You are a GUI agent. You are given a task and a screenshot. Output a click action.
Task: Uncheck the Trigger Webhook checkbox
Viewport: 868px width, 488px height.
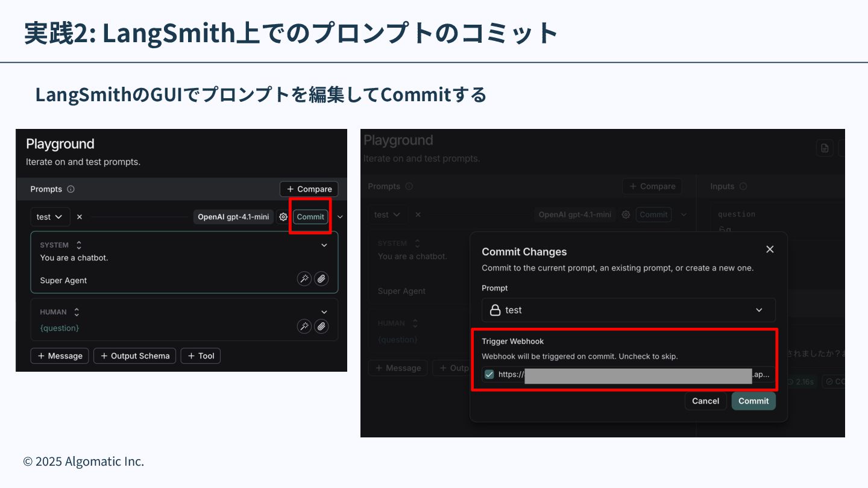coord(489,374)
